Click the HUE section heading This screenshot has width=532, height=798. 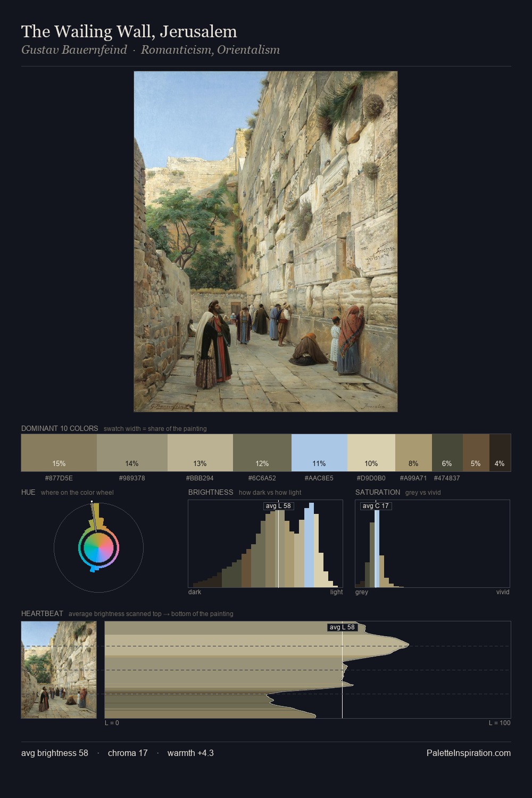pos(28,492)
